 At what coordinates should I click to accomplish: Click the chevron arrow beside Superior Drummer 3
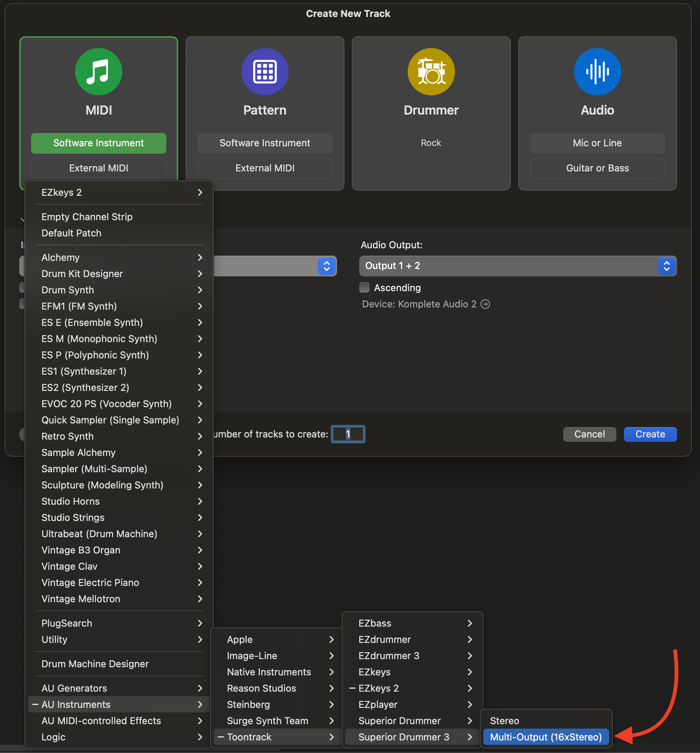[x=470, y=737]
